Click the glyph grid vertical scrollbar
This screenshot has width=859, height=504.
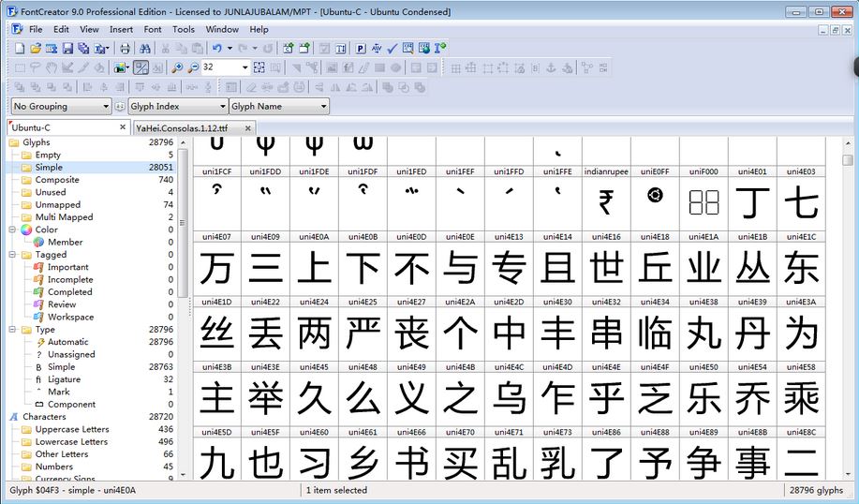847,309
